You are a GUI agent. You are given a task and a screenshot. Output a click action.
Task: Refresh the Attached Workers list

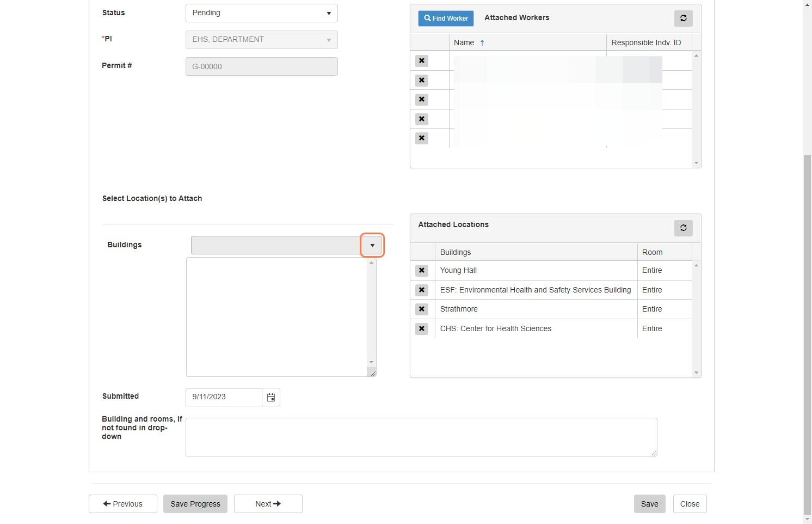click(683, 18)
